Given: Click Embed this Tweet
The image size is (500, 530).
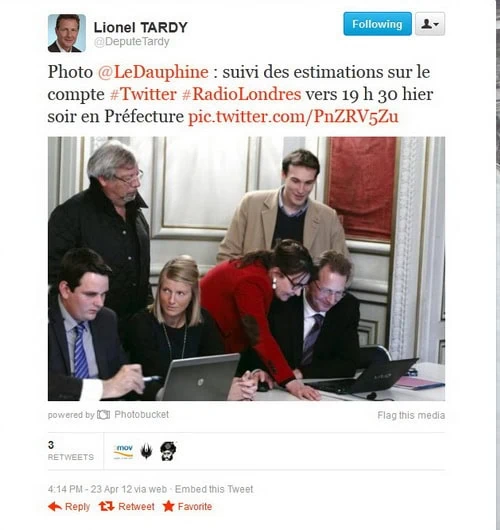Looking at the screenshot, I should [214, 489].
